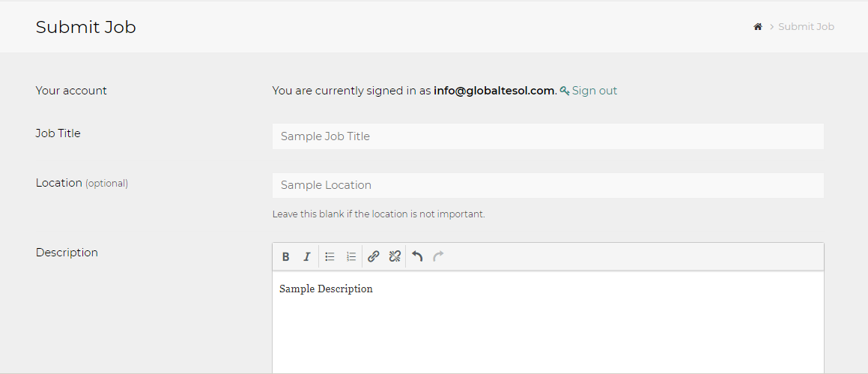Click the Sign out link
The image size is (868, 374).
[595, 91]
